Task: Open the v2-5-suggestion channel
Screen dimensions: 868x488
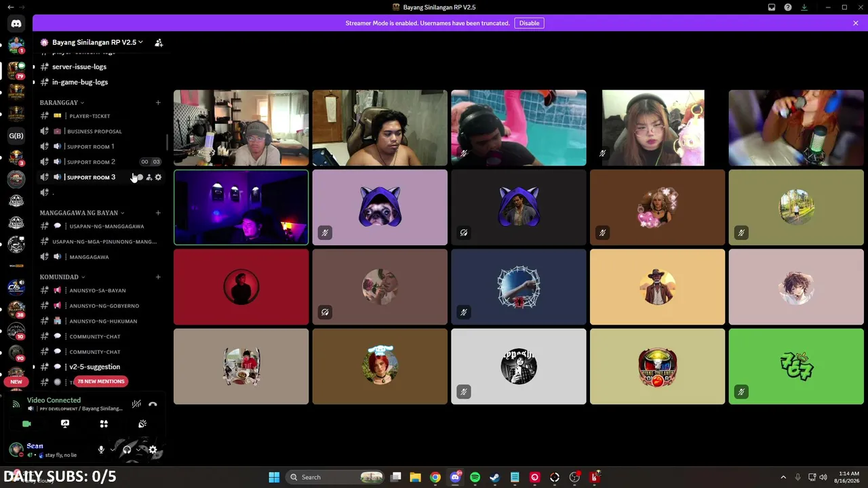Action: tap(100, 367)
